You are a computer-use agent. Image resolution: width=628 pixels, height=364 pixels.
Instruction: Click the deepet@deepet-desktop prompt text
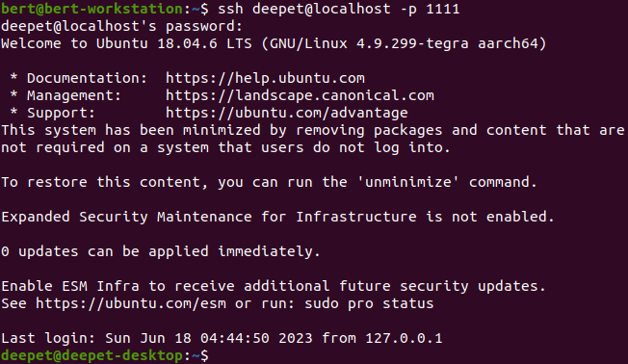(x=92, y=355)
